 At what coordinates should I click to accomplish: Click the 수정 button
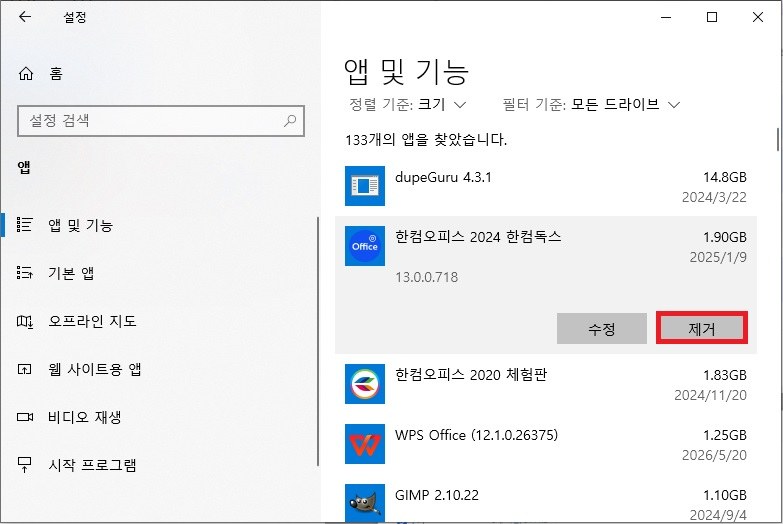pyautogui.click(x=602, y=328)
